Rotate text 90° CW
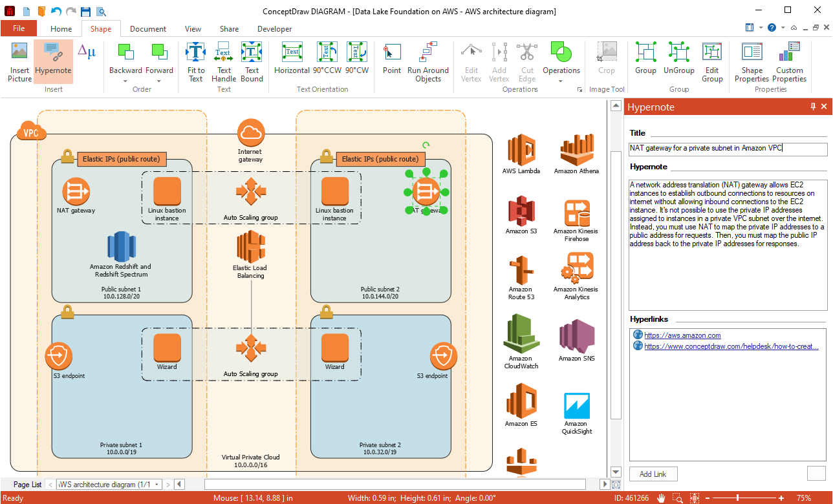 [357, 58]
